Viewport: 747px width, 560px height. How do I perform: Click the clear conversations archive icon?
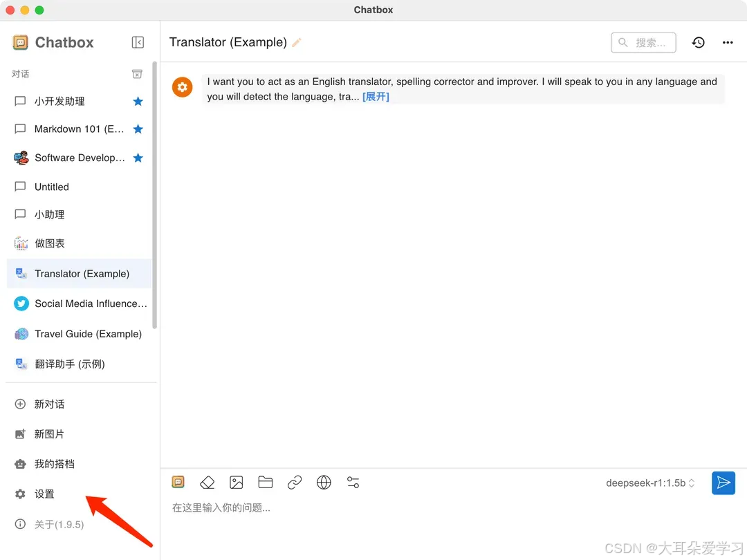point(137,74)
